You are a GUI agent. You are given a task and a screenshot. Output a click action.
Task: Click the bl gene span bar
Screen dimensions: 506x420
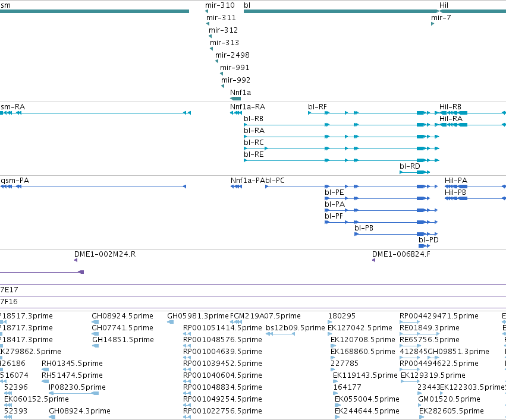click(x=341, y=11)
